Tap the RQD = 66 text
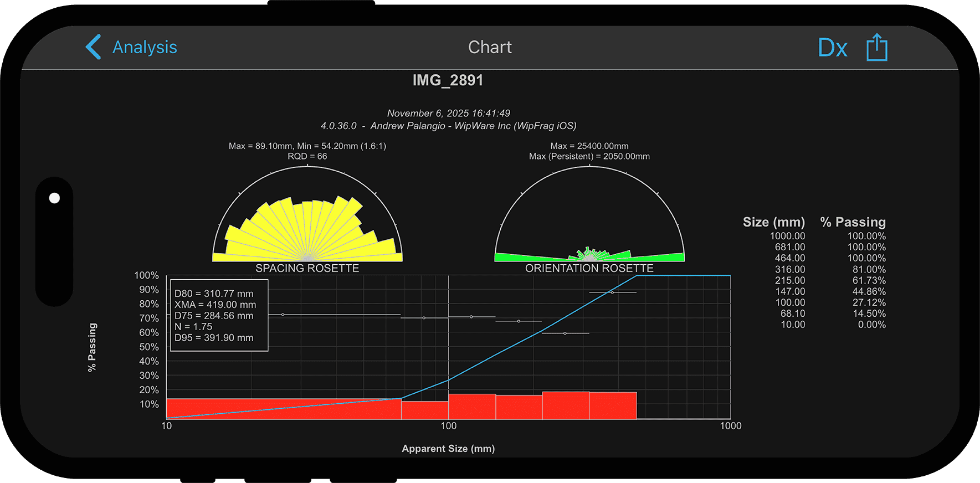980x483 pixels. point(307,157)
